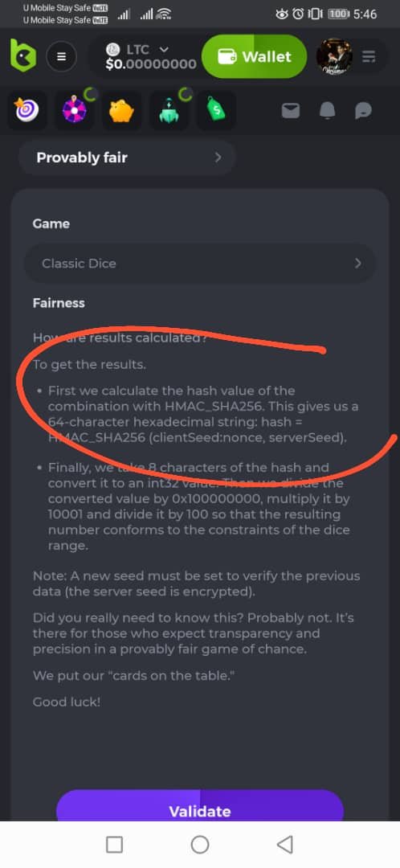
Task: Click the green Wallet button
Action: [x=255, y=56]
